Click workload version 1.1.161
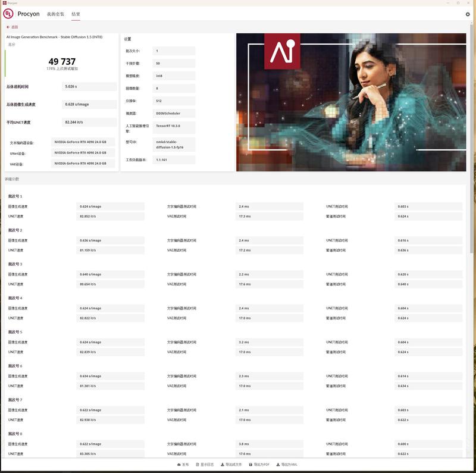This screenshot has width=476, height=473. coord(174,159)
